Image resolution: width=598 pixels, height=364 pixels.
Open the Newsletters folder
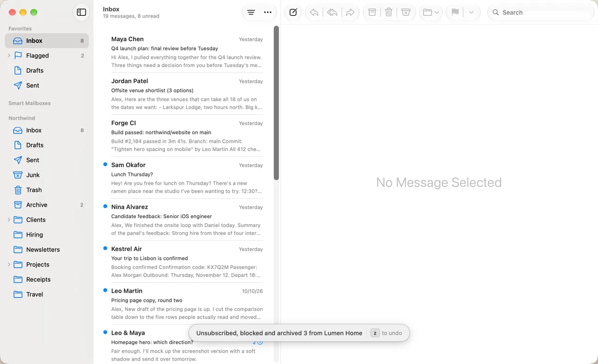pos(47,250)
